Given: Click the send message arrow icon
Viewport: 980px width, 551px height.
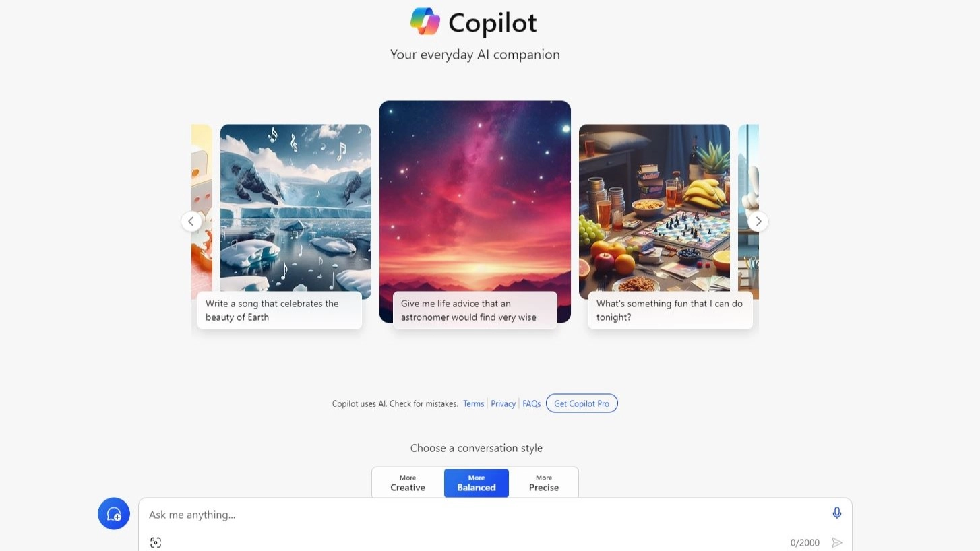Looking at the screenshot, I should [x=836, y=542].
